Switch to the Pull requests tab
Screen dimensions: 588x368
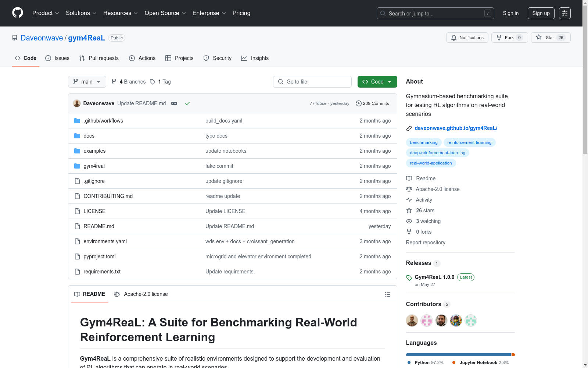99,58
